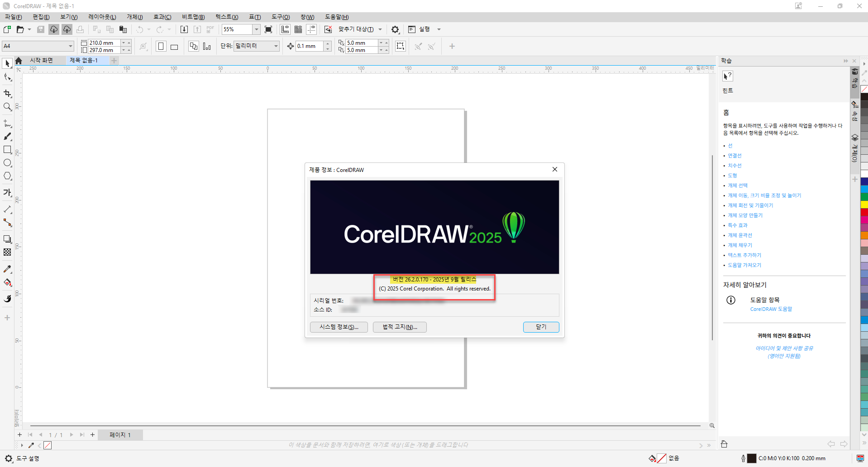Select the Polygon tool
868x467 pixels.
[x=7, y=176]
